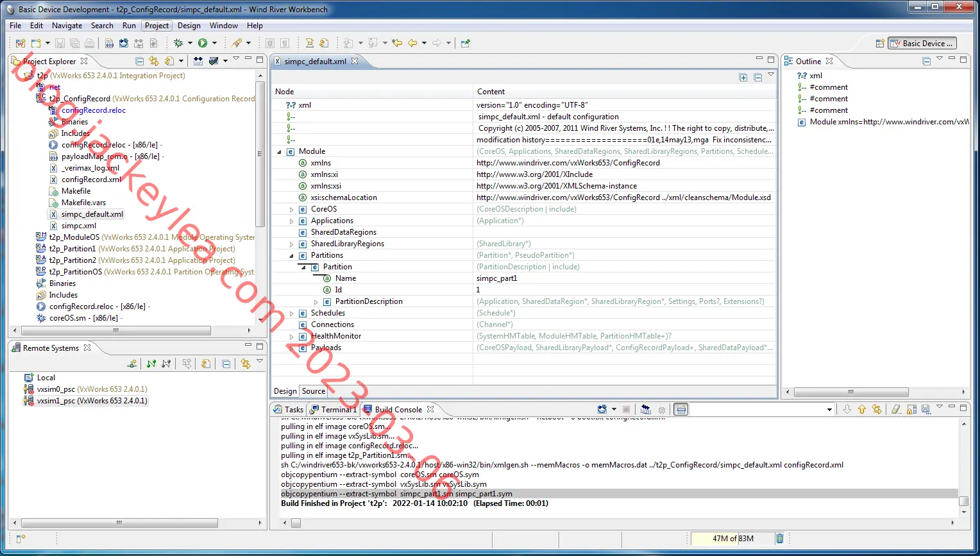Expand all nodes in XML editor
This screenshot has width=980, height=556.
[743, 78]
